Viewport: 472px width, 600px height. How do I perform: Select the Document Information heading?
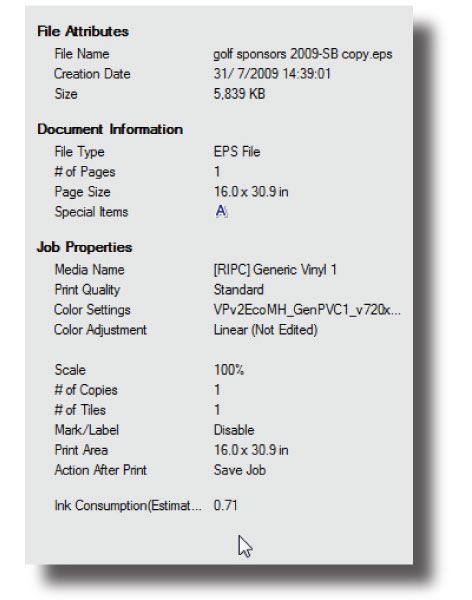point(110,129)
